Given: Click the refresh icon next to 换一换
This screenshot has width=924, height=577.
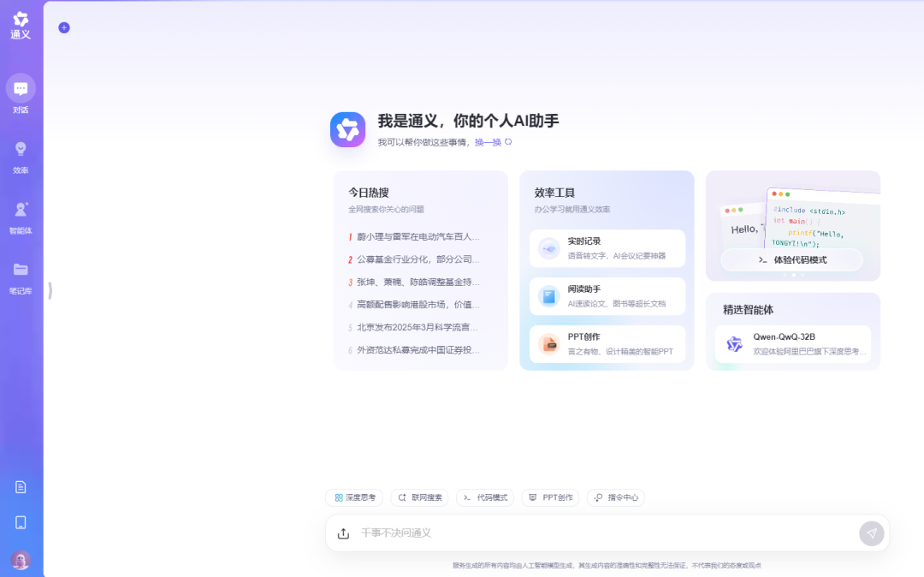Looking at the screenshot, I should click(508, 142).
